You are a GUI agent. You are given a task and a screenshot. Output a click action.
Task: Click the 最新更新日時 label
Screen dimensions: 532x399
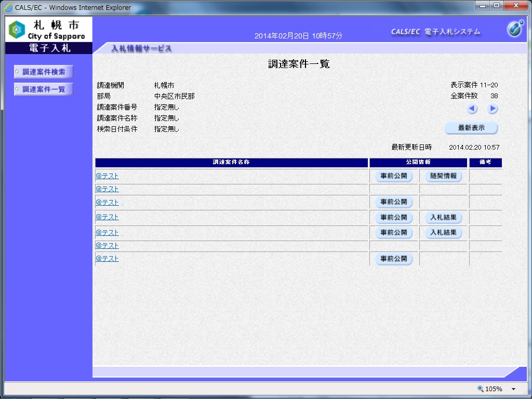pos(411,147)
